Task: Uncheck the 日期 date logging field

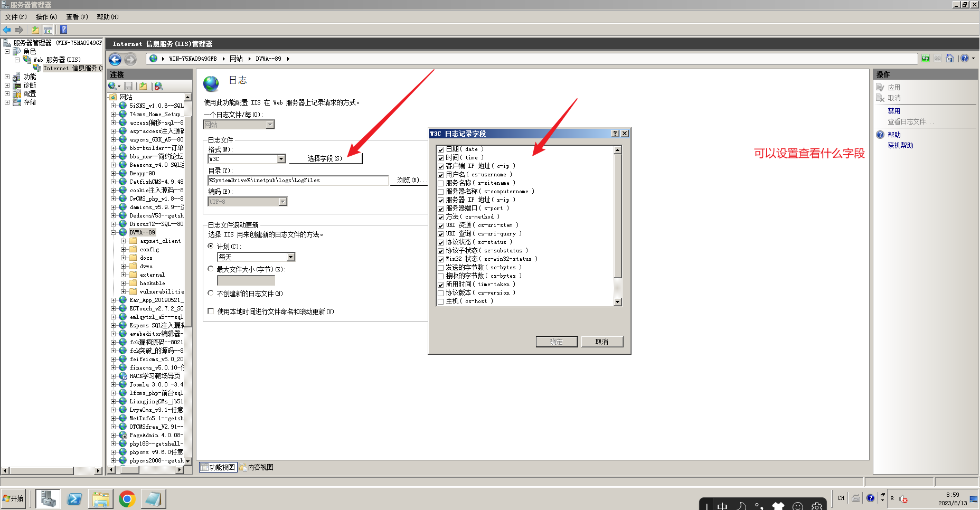Action: [441, 149]
